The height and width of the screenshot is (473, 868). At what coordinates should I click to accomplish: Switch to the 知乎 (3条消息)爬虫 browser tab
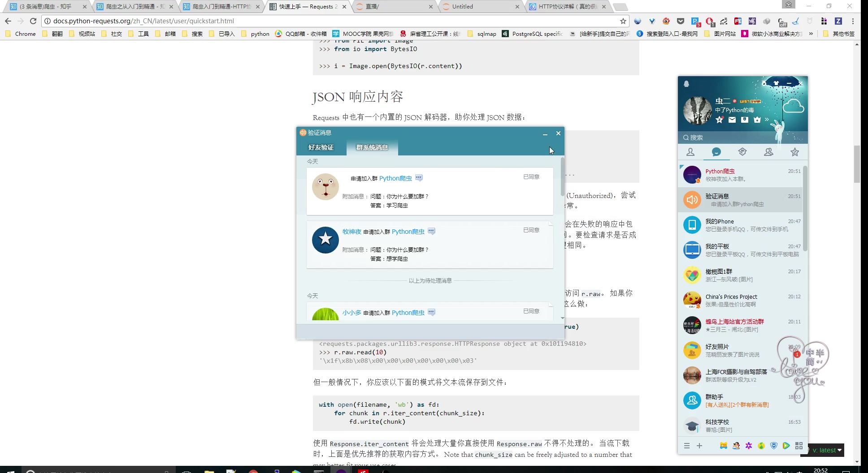[x=47, y=6]
